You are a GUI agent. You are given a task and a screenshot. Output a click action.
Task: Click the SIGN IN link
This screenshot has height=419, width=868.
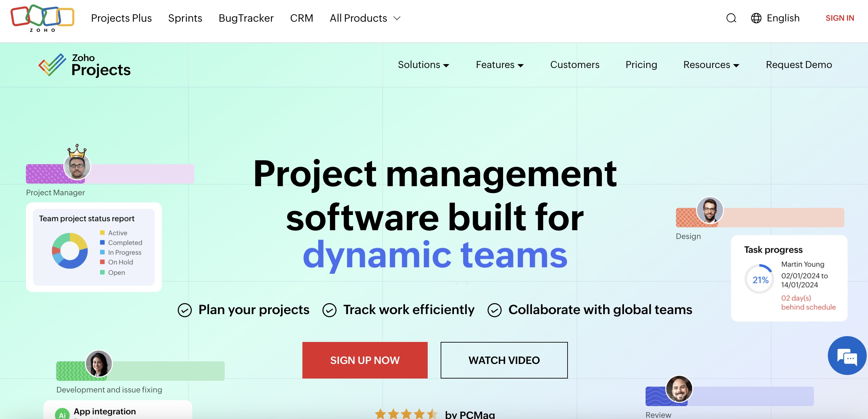click(x=840, y=18)
